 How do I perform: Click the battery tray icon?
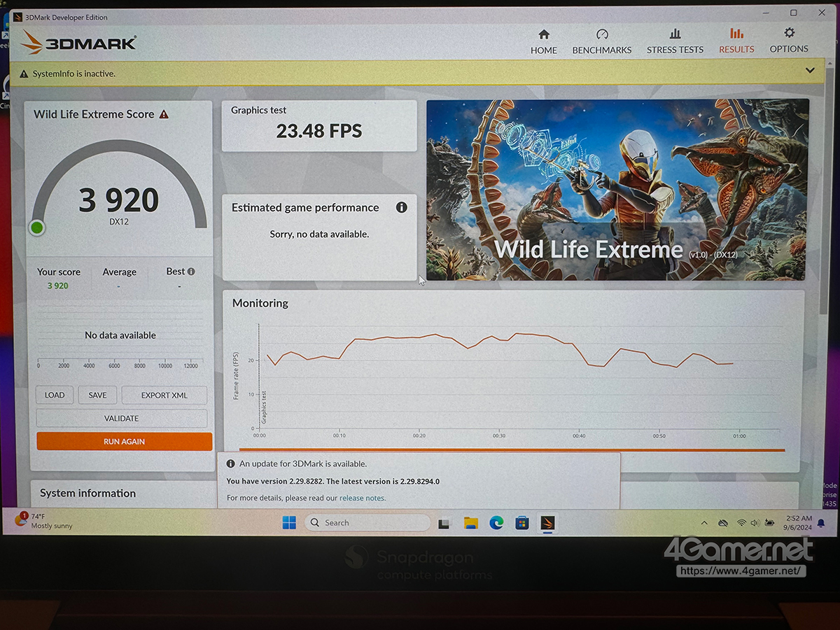[769, 523]
